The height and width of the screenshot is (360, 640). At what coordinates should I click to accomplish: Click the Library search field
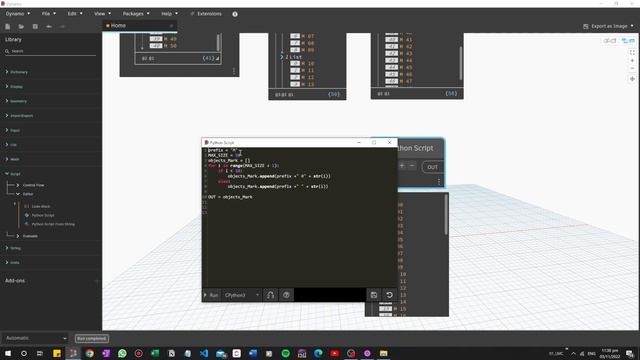(x=51, y=51)
